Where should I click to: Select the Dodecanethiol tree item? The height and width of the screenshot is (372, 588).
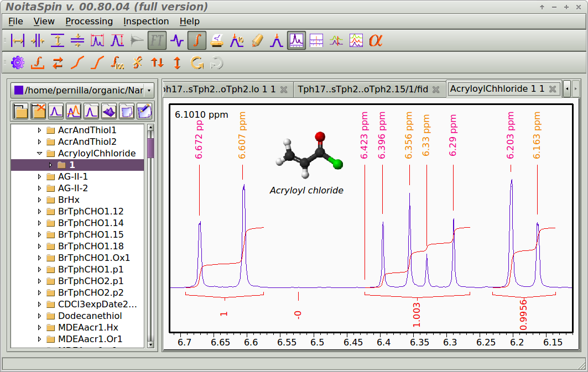tap(90, 316)
